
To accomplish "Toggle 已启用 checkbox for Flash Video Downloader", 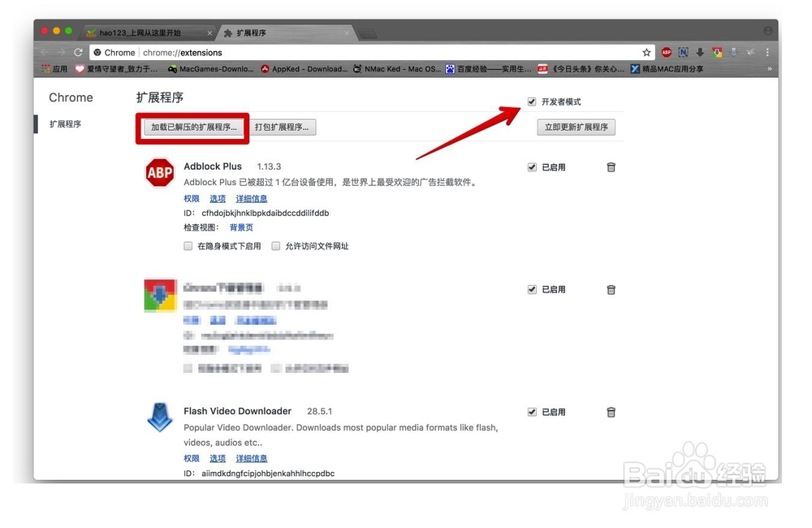I will click(532, 412).
